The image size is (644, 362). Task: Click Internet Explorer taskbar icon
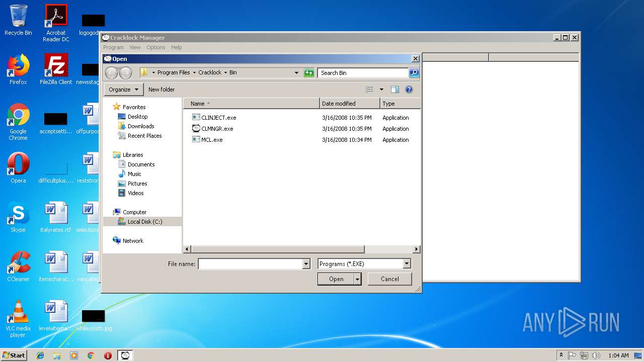40,355
